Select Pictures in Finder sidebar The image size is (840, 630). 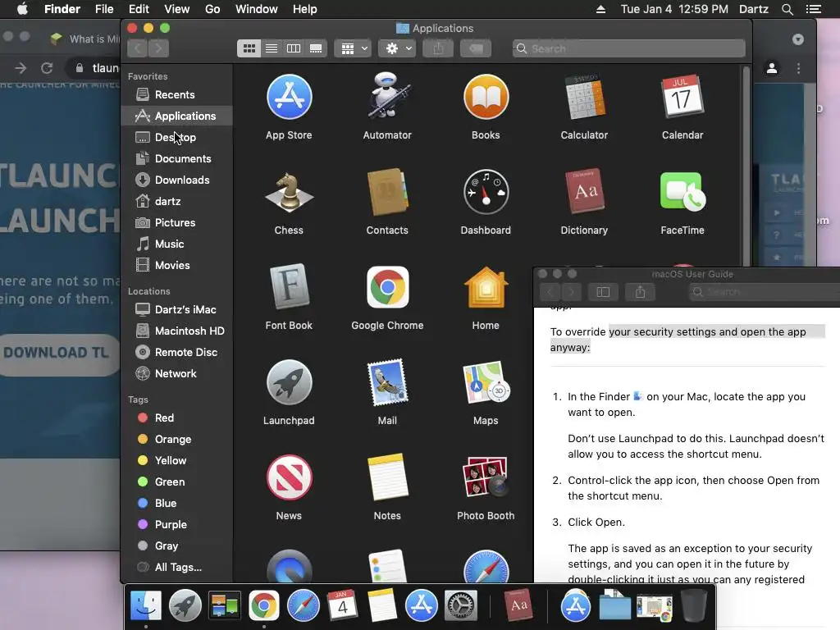coord(176,222)
